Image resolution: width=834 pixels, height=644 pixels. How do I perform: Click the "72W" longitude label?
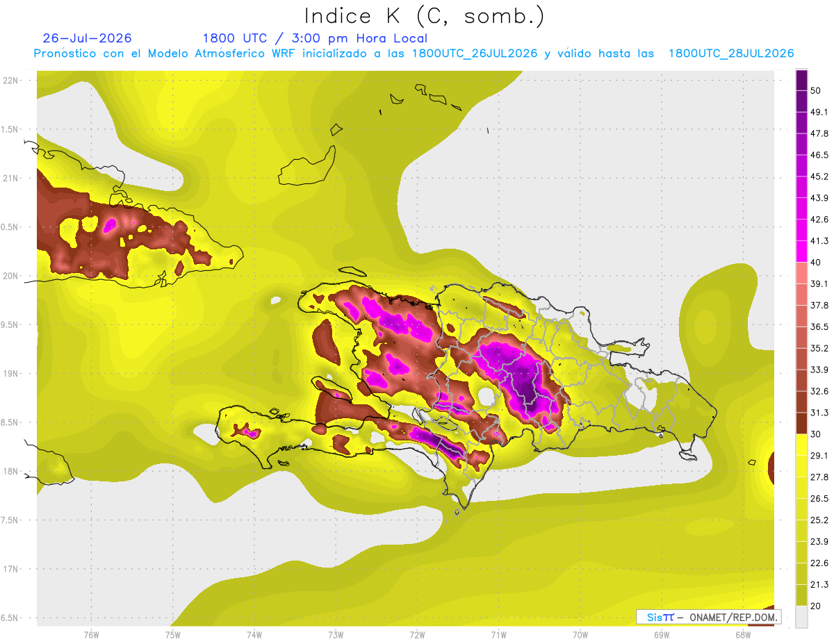point(417,635)
